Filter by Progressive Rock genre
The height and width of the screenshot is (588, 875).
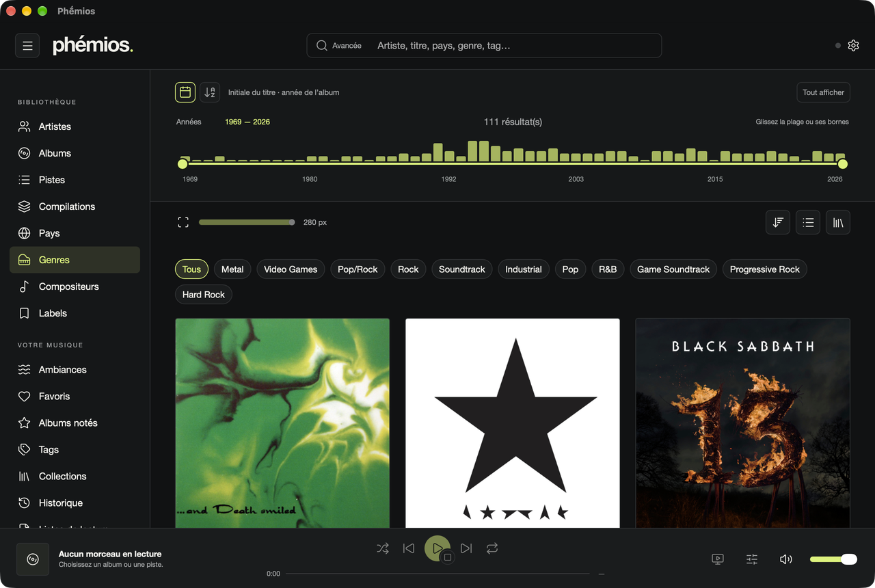tap(764, 269)
